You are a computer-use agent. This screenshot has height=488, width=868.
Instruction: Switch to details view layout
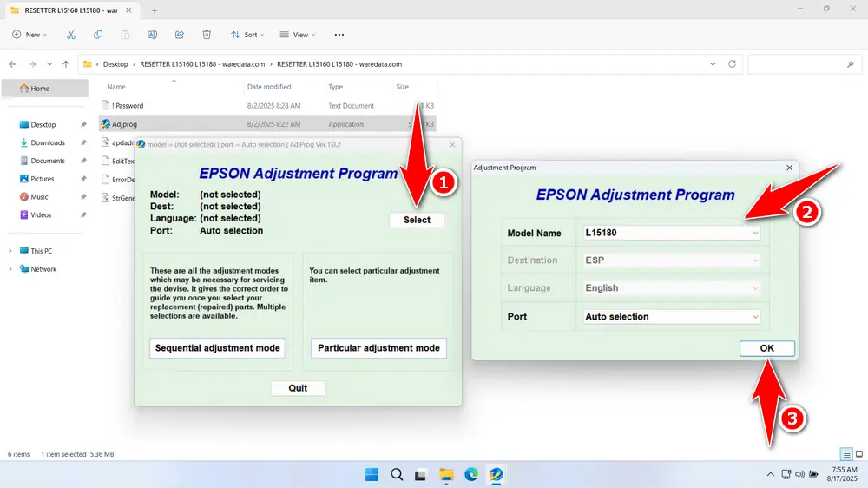pyautogui.click(x=846, y=454)
